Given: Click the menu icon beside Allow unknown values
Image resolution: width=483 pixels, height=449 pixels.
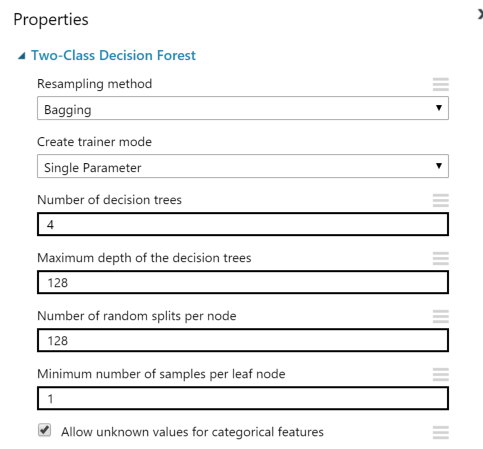Looking at the screenshot, I should [440, 432].
